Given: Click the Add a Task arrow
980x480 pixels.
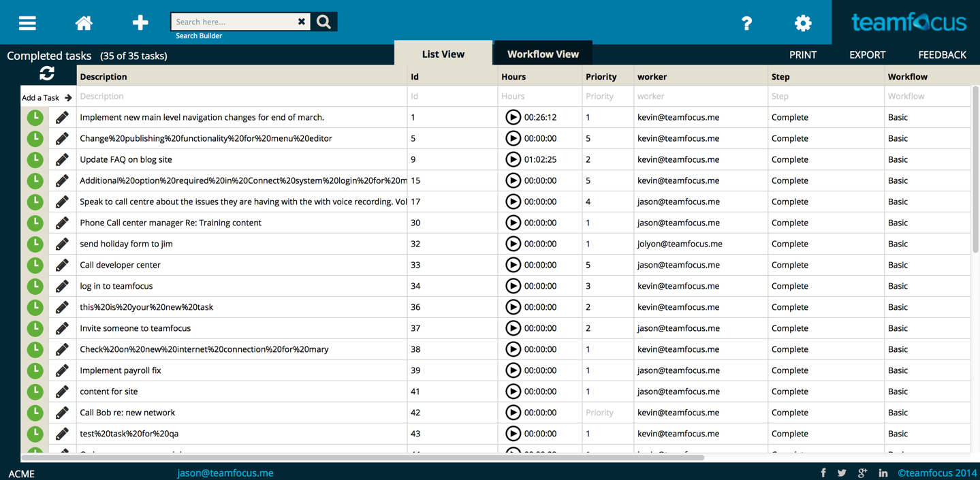Looking at the screenshot, I should coord(68,98).
